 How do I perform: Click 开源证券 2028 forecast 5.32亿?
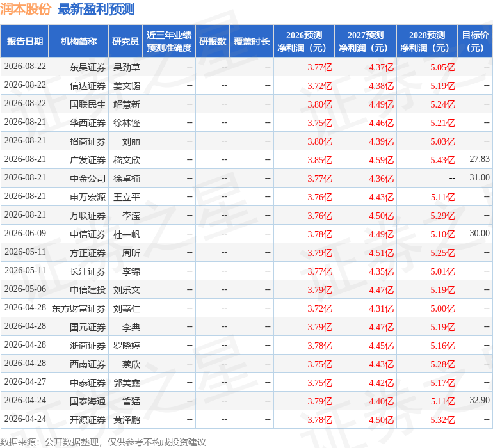click(442, 420)
